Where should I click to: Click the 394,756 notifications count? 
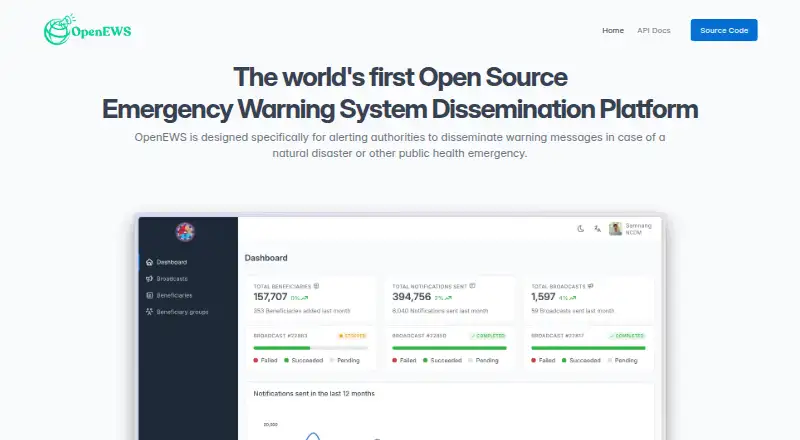pos(412,297)
